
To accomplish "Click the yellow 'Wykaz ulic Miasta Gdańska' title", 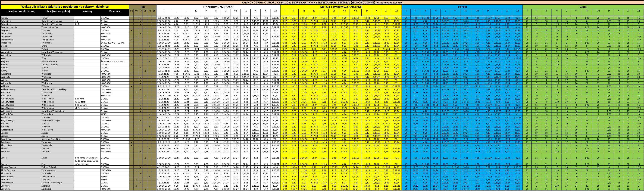I will tap(65, 7).
